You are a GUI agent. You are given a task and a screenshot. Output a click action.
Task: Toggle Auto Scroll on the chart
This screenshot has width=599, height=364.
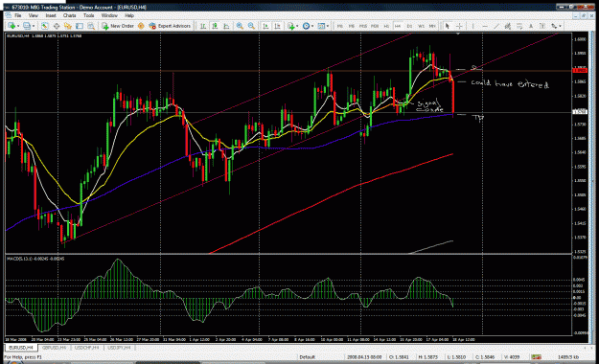coord(265,26)
